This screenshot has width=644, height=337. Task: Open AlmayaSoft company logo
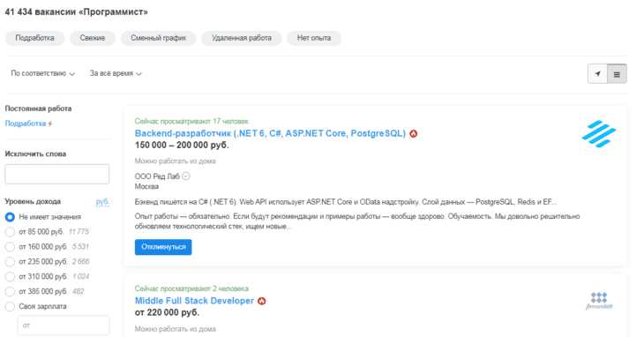coord(599,301)
